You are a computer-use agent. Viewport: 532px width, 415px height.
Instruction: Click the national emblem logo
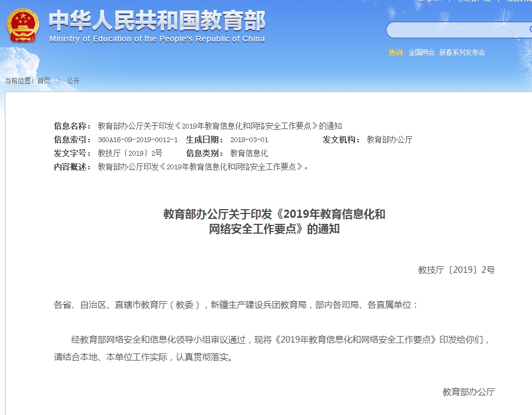point(23,26)
